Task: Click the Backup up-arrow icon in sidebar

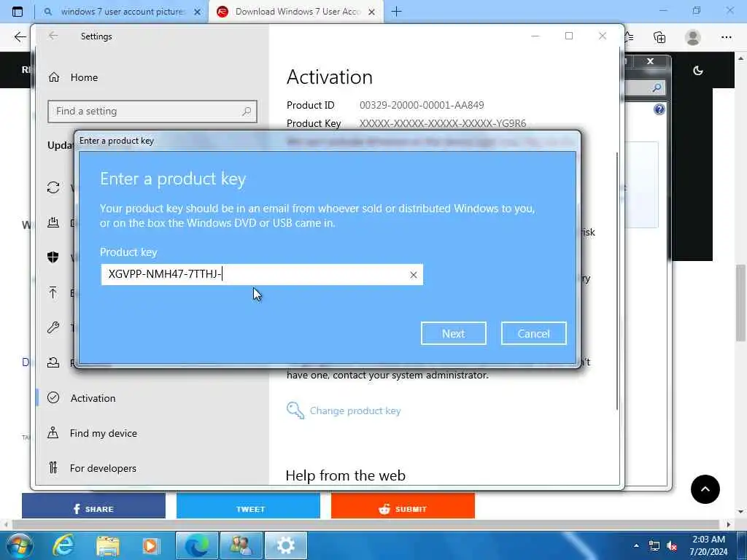Action: [53, 292]
